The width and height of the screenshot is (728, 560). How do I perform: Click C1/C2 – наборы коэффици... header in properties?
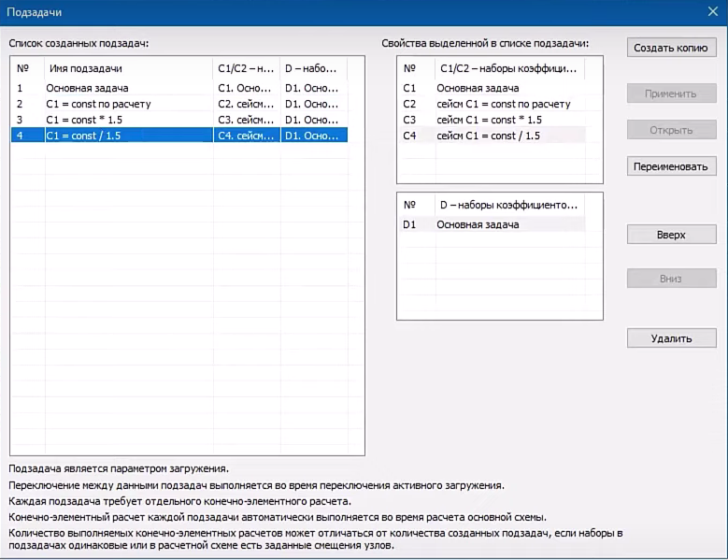(508, 68)
